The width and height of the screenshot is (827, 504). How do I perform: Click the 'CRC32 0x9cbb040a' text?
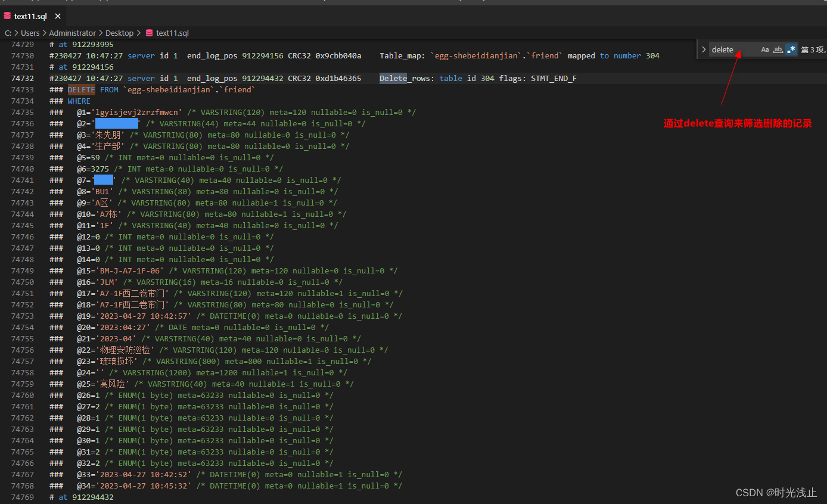click(325, 56)
